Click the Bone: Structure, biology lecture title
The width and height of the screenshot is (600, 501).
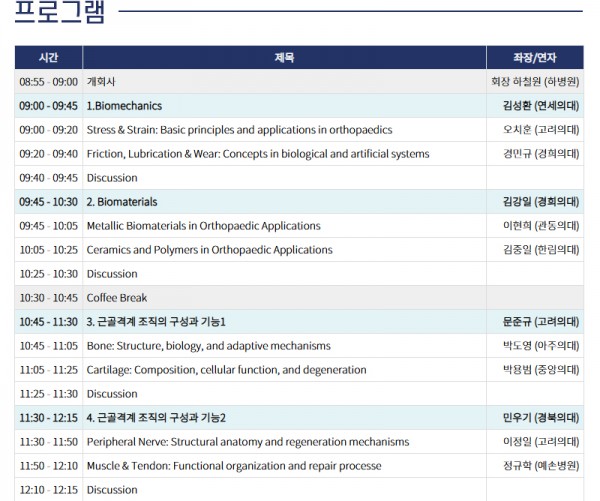click(208, 346)
